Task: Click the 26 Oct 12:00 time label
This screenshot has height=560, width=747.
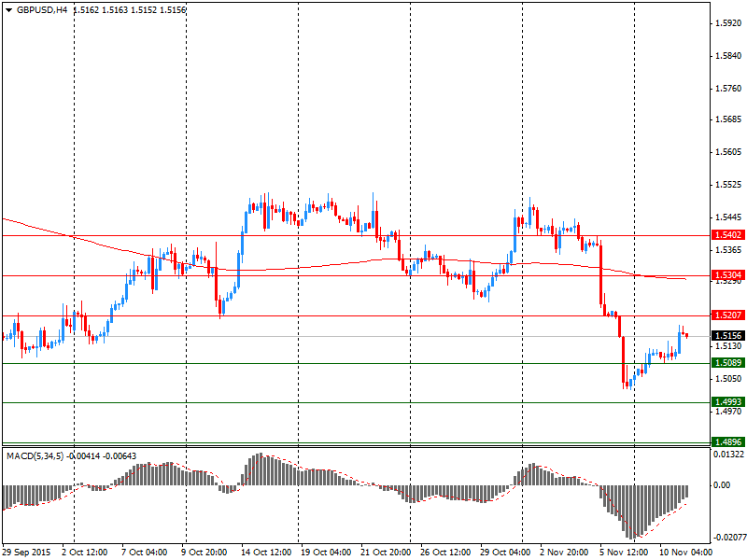Action: click(445, 553)
